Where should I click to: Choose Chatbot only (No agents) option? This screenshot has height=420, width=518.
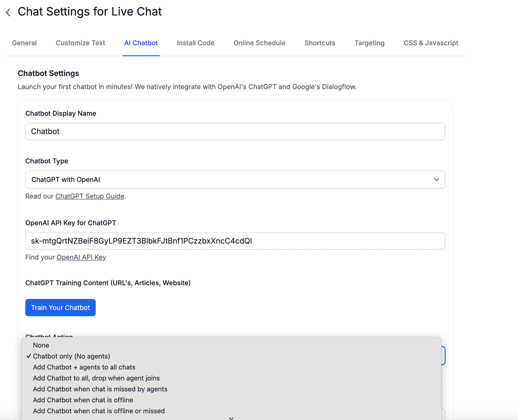71,356
